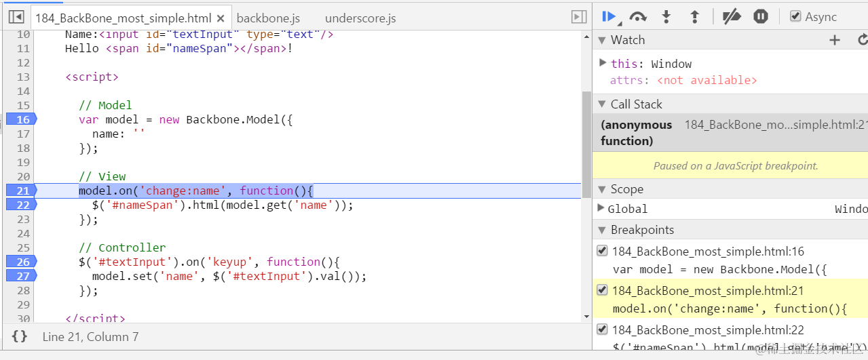
Task: Set a breakpoint on line number 28
Action: (x=23, y=290)
